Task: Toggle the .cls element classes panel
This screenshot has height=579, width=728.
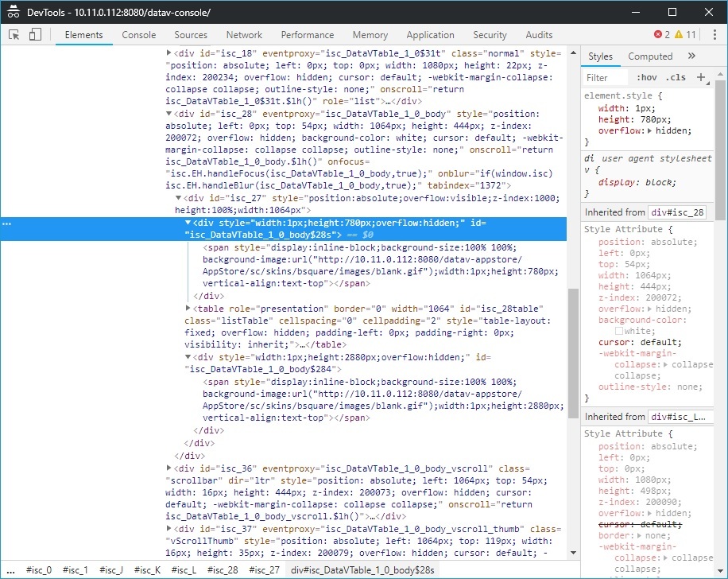Action: 676,78
